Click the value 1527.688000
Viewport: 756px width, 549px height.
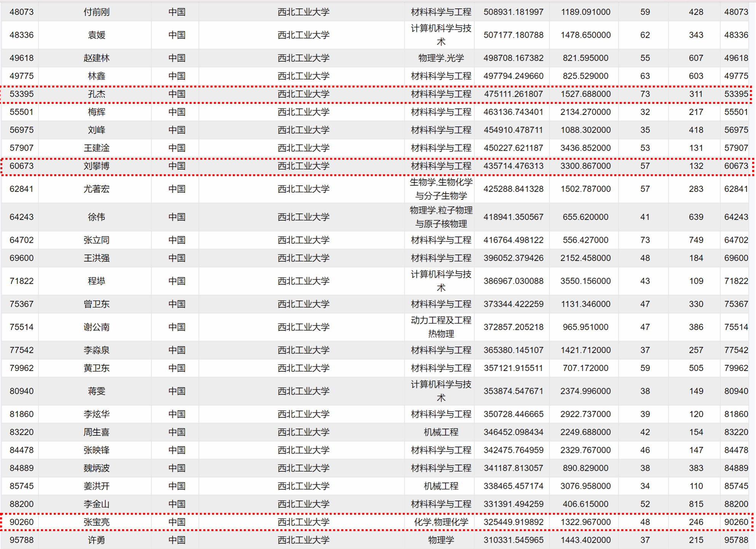585,94
